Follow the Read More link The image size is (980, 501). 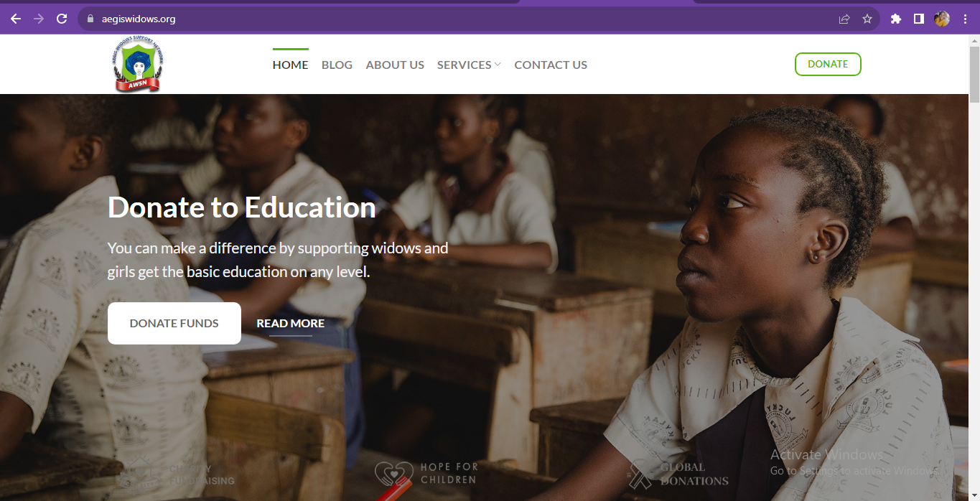pos(291,324)
